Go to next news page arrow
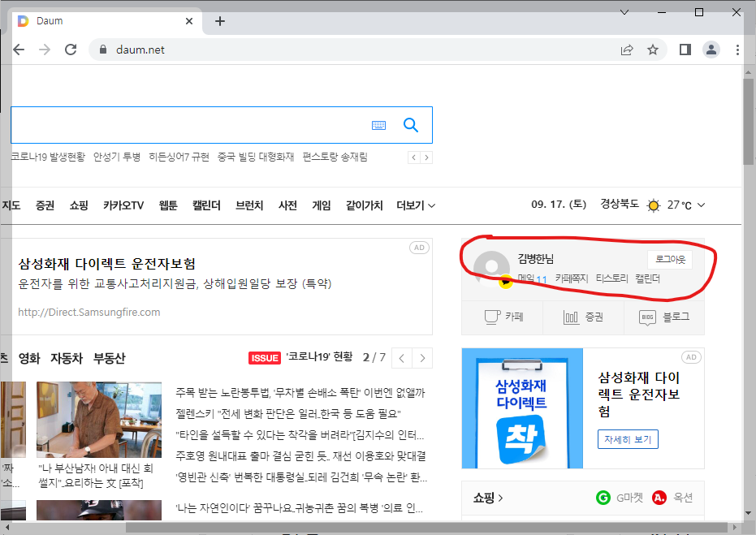Image resolution: width=756 pixels, height=535 pixels. coord(422,358)
